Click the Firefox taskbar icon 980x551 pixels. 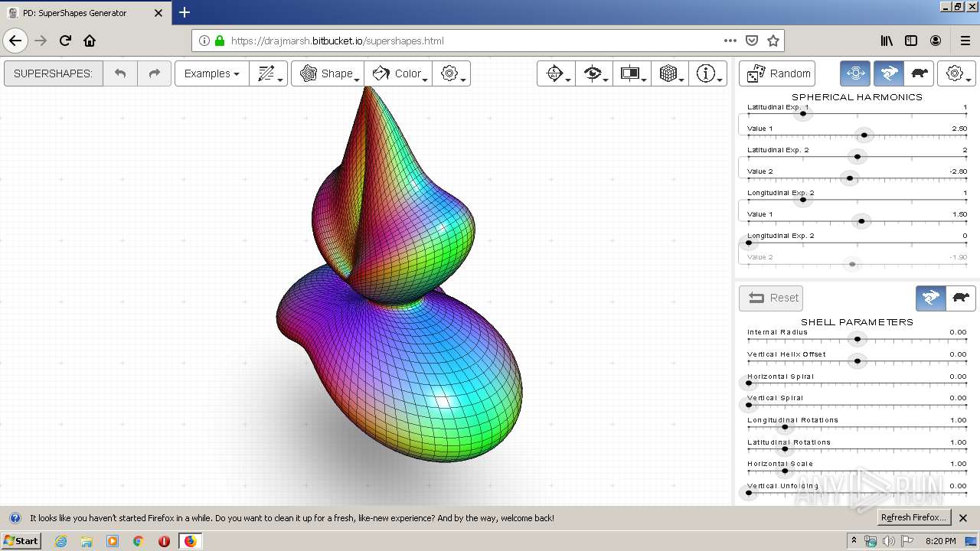(190, 541)
